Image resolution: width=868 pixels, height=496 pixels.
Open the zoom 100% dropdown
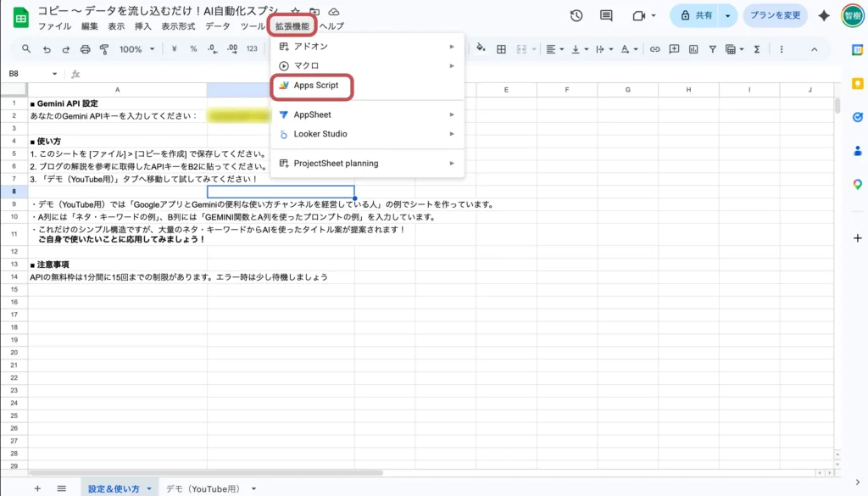pos(136,49)
